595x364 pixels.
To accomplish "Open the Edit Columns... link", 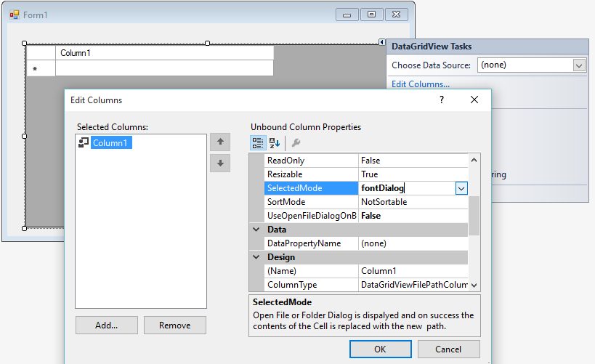I will (x=421, y=84).
